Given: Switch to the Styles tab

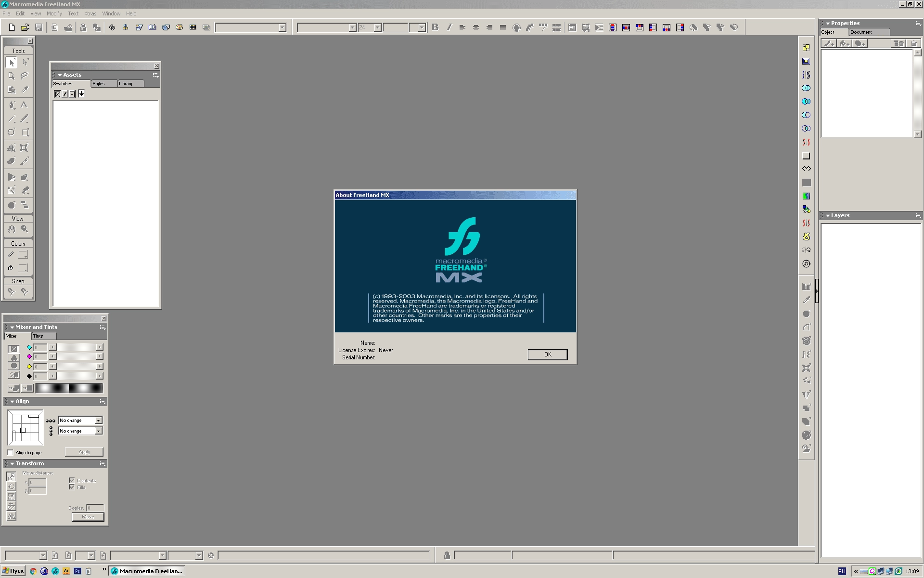Looking at the screenshot, I should [103, 84].
